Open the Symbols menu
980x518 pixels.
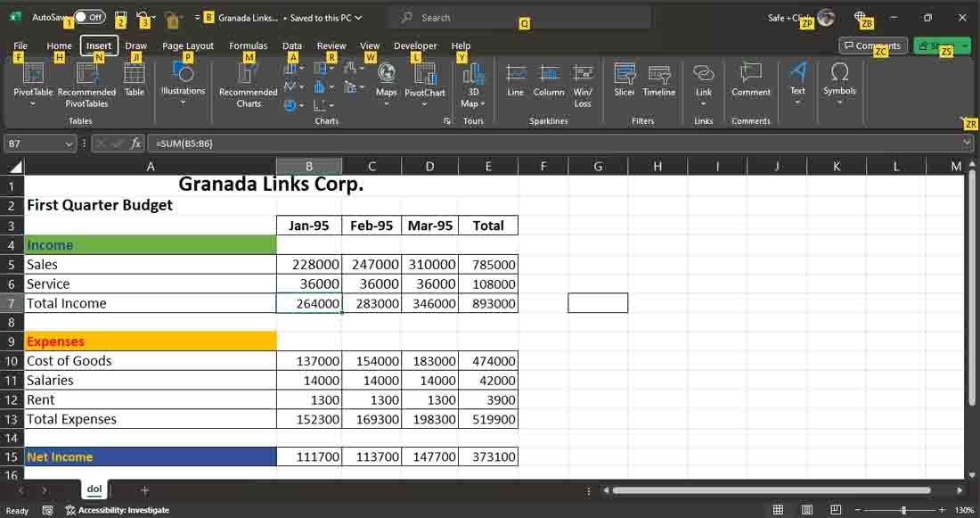tap(839, 84)
